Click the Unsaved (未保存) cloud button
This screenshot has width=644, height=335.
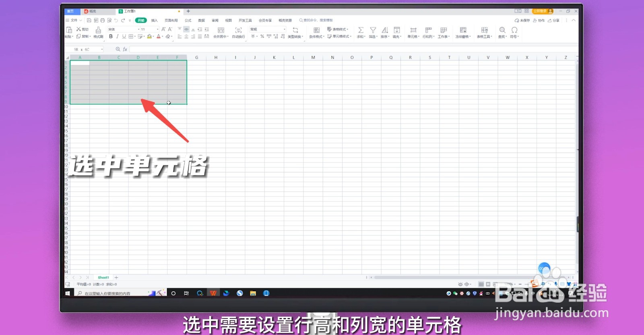[522, 20]
